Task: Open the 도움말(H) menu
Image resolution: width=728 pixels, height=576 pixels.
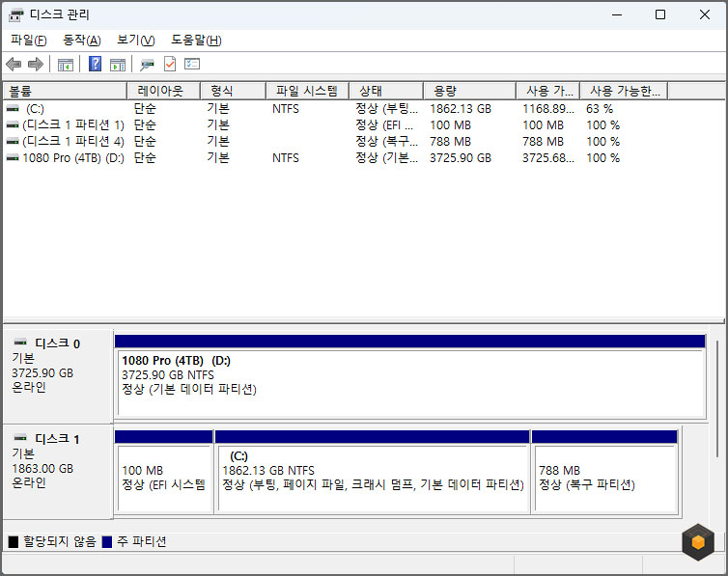Action: coord(196,41)
